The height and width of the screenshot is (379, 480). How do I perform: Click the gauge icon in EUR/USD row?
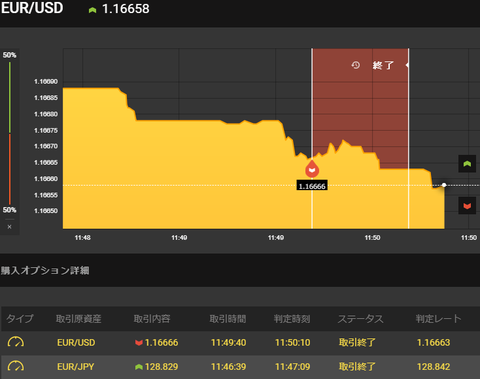(16, 342)
